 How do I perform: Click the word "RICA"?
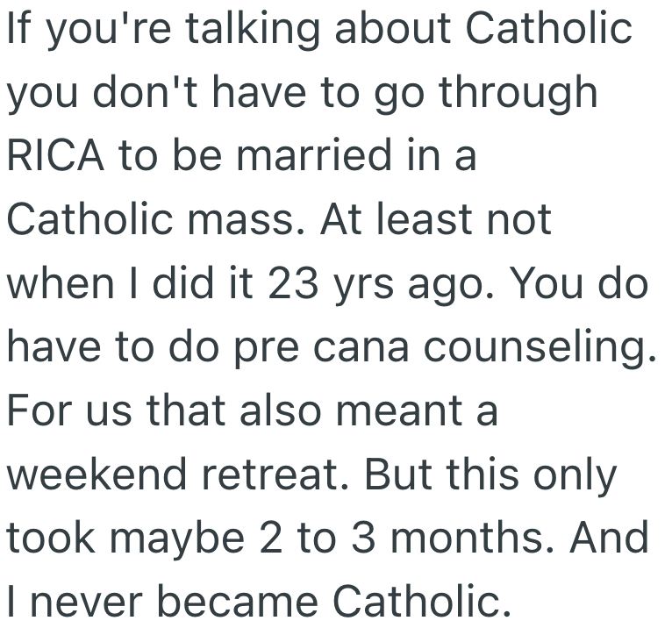(x=56, y=156)
